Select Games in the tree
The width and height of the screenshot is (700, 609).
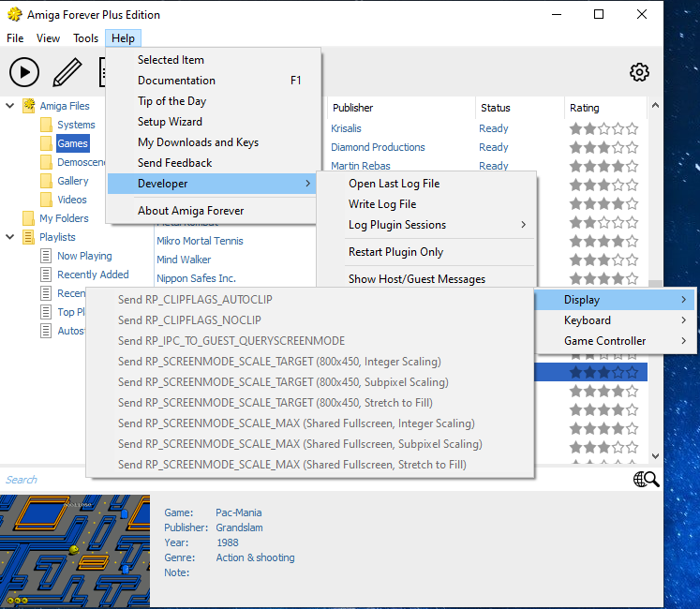tap(73, 143)
